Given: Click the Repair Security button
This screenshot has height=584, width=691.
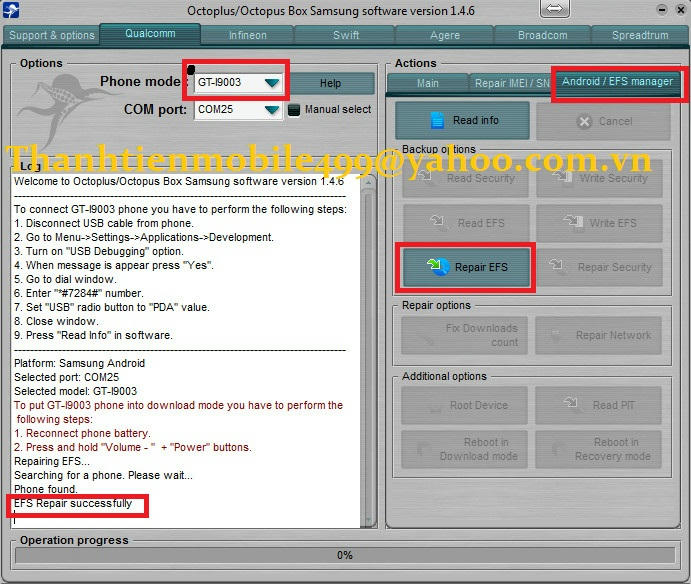Looking at the screenshot, I should pyautogui.click(x=599, y=267).
